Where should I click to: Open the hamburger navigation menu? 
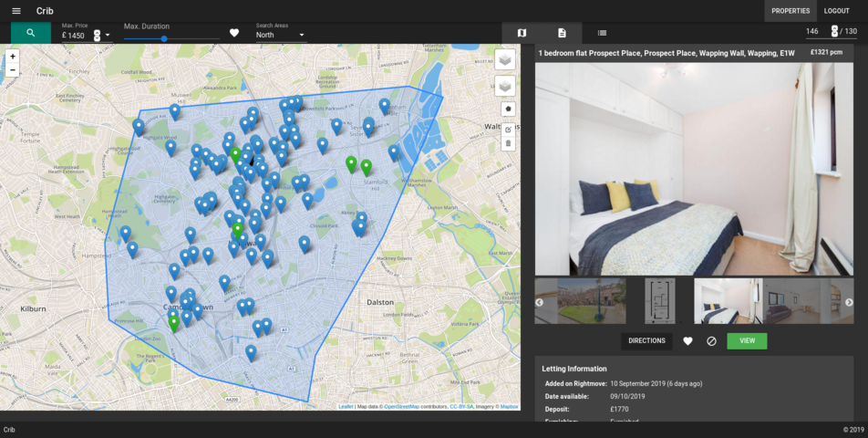pyautogui.click(x=16, y=11)
